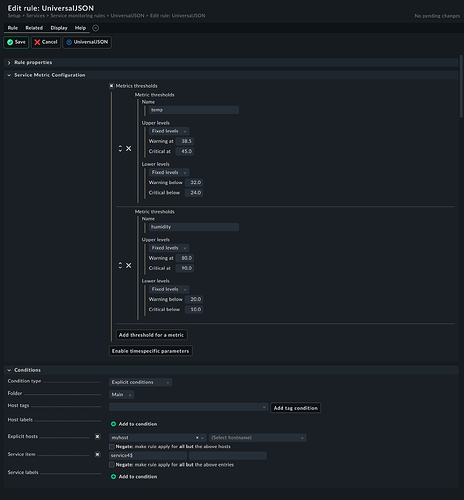Open the UniversalJSON ruleset button
The image size is (464, 500).
tap(87, 42)
